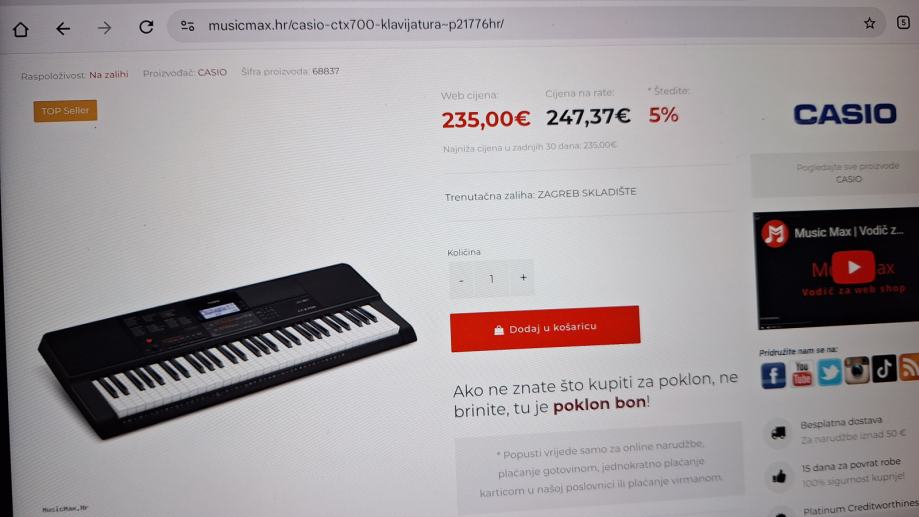Click the quantity input field
The image size is (919, 517).
coord(492,279)
